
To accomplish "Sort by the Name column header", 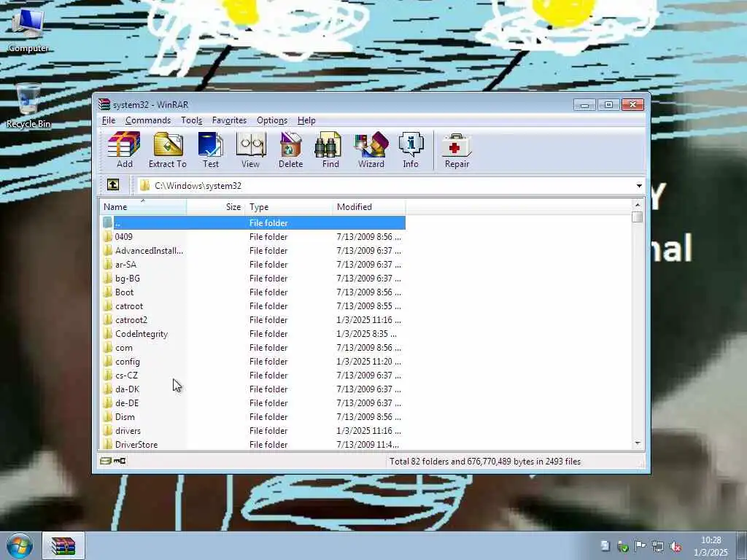I will [143, 206].
